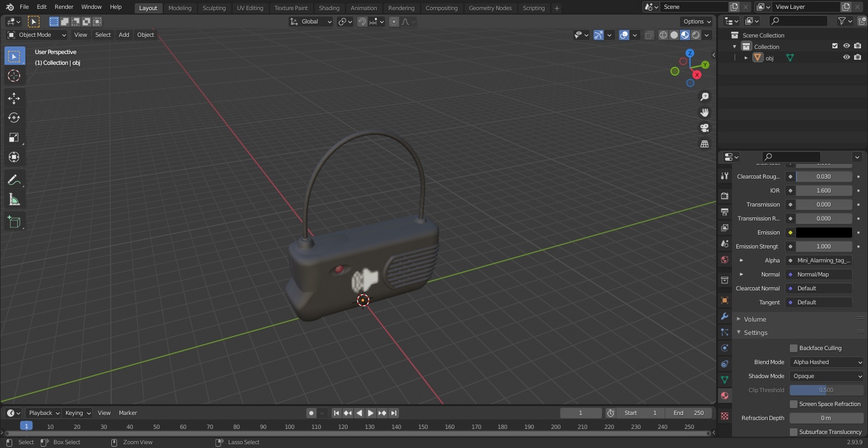Toggle camera view gizmo icon
Viewport: 868px width, 448px height.
pos(704,128)
